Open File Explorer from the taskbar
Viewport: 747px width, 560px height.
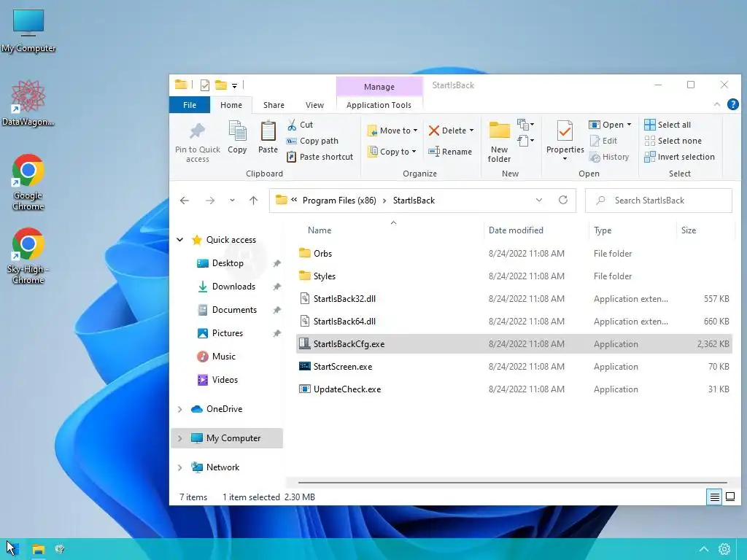pos(38,549)
